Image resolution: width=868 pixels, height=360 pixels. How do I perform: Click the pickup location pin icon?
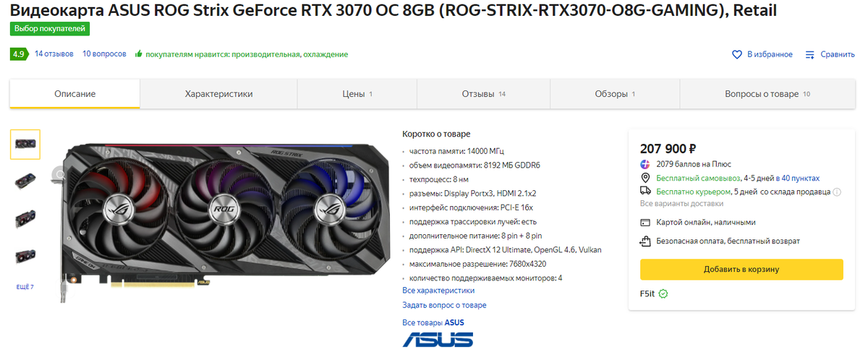(645, 178)
